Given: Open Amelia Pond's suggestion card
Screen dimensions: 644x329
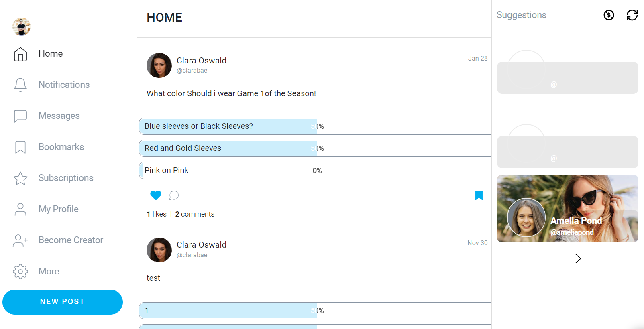Looking at the screenshot, I should (x=567, y=208).
